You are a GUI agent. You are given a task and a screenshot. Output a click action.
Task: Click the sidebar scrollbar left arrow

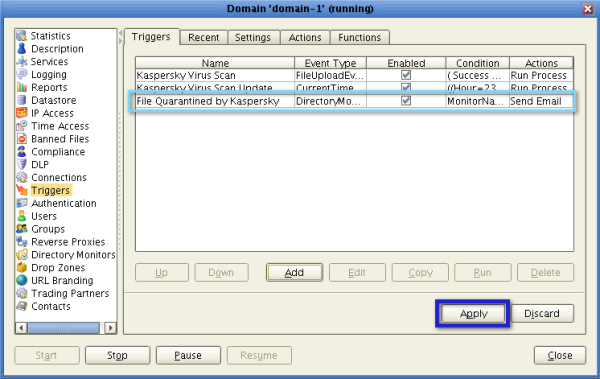pos(21,328)
